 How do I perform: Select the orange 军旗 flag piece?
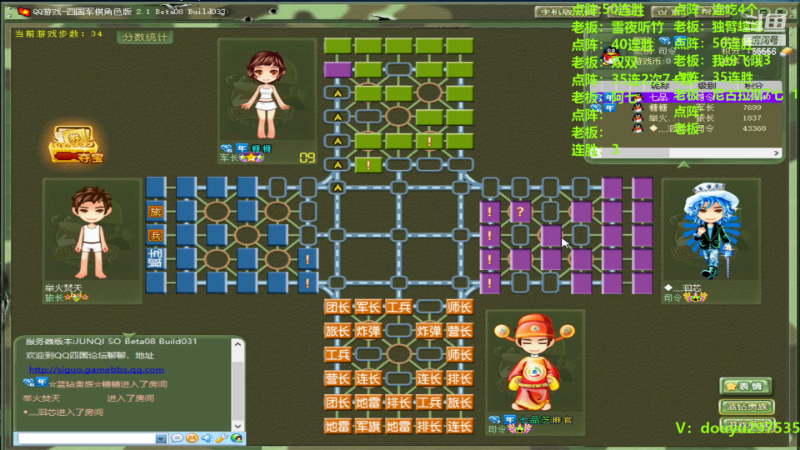[x=368, y=426]
